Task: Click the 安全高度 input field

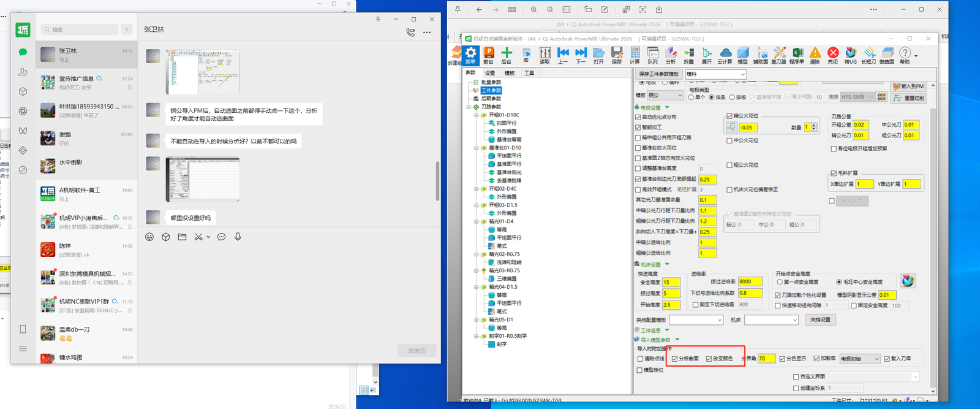Action: click(671, 282)
